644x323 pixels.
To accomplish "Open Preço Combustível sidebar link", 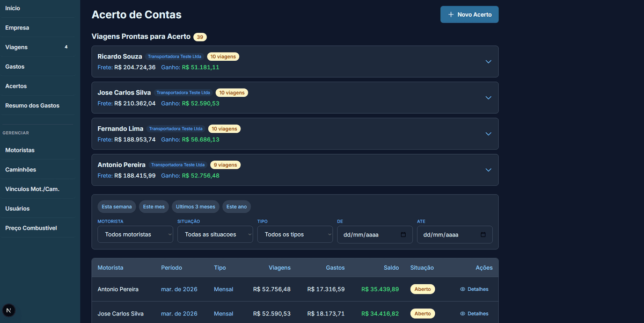I will point(31,228).
